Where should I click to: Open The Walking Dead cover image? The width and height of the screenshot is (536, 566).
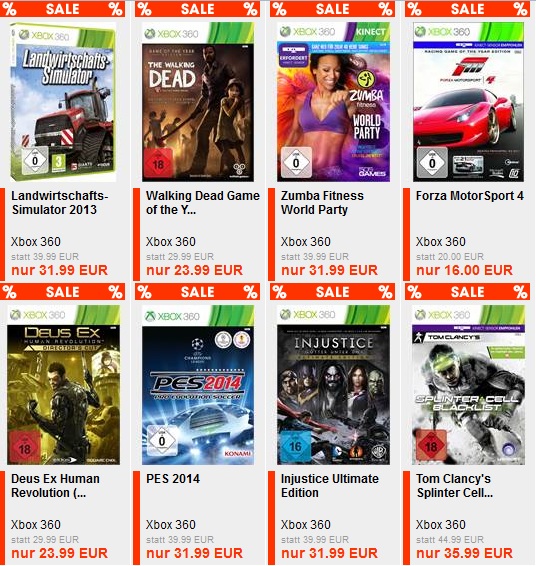[198, 102]
